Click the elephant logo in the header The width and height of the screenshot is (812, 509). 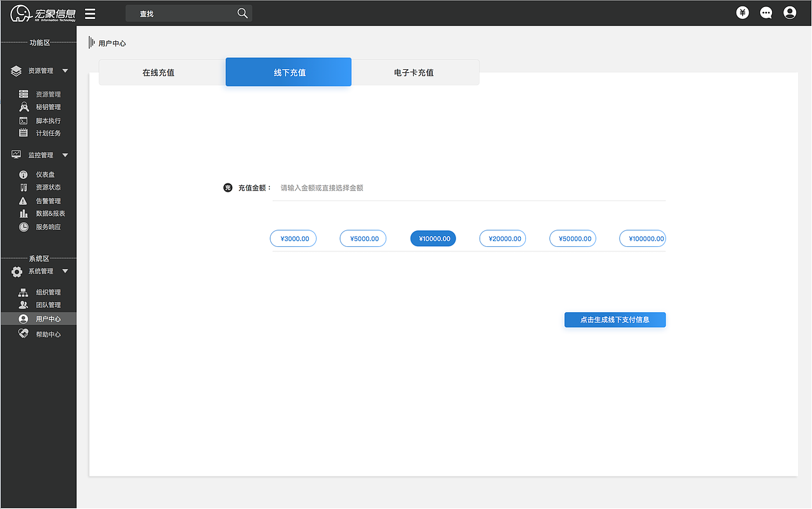pyautogui.click(x=21, y=13)
